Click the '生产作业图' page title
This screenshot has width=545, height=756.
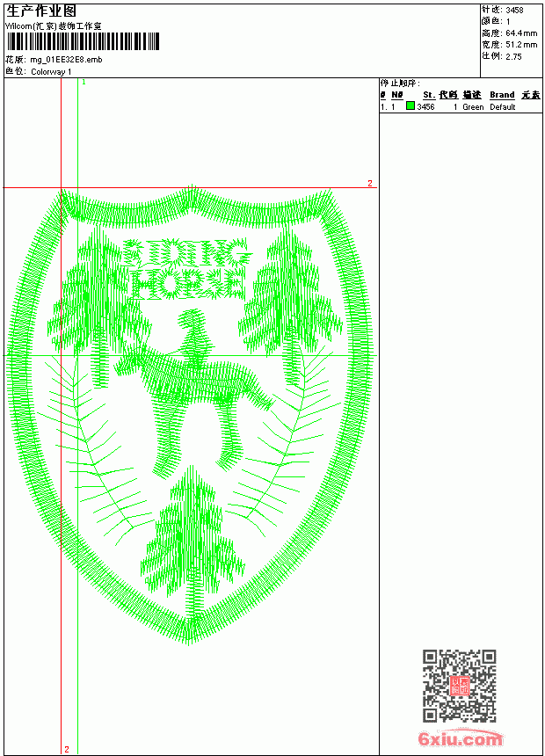41,11
